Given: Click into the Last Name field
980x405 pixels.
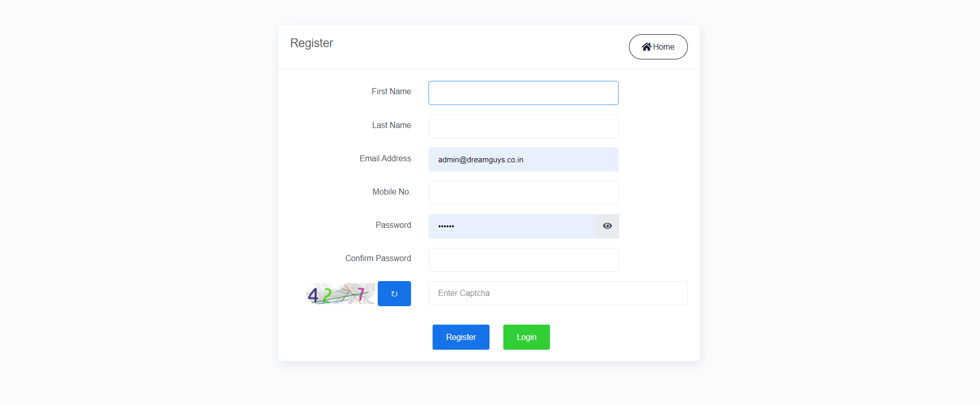Looking at the screenshot, I should 523,126.
